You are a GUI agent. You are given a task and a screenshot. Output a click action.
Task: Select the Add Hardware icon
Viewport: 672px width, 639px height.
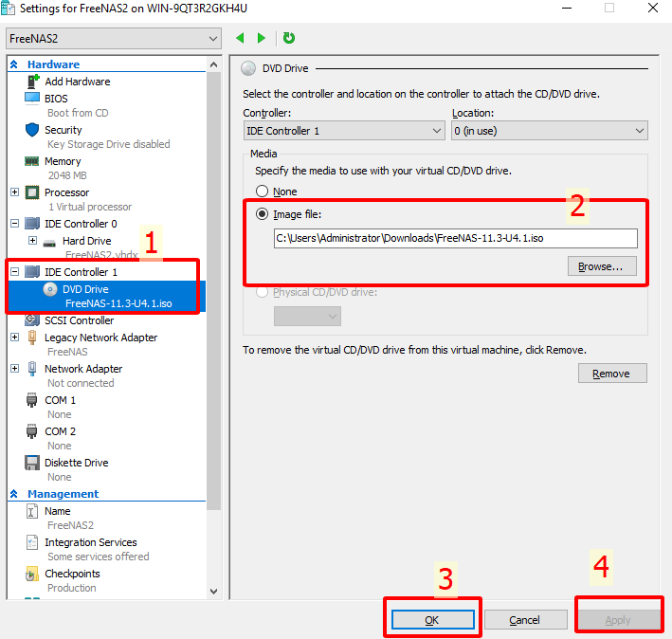pyautogui.click(x=31, y=82)
